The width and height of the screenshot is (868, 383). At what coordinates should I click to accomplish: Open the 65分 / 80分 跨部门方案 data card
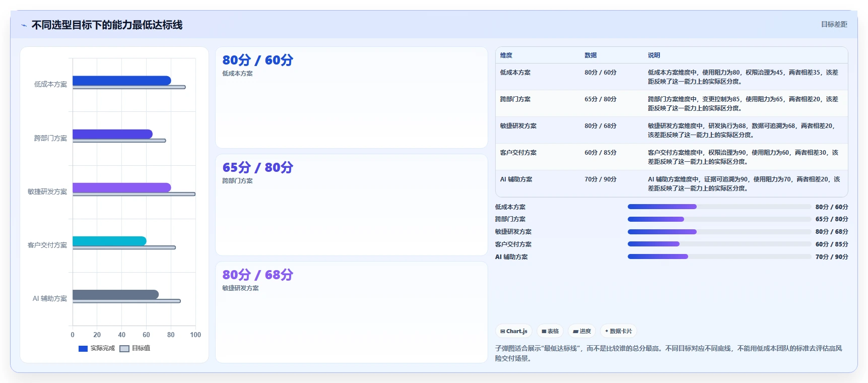pos(352,205)
